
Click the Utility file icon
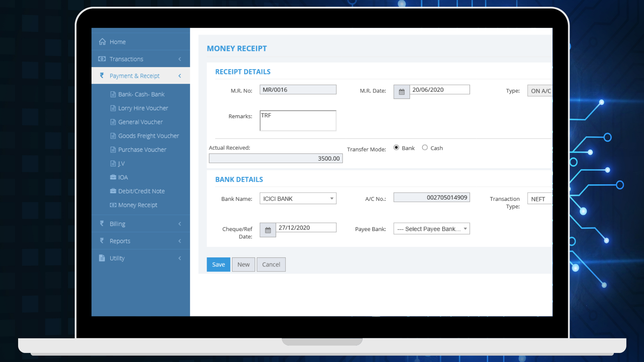click(102, 258)
